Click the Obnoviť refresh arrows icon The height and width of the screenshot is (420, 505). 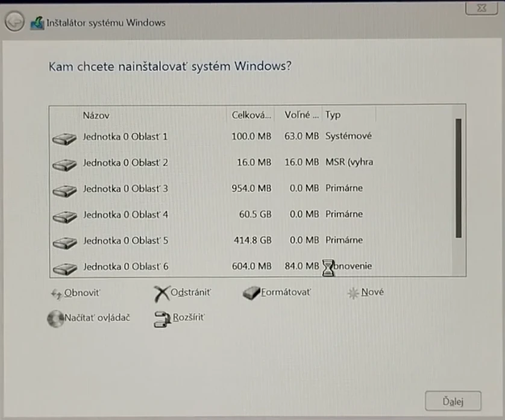(57, 293)
